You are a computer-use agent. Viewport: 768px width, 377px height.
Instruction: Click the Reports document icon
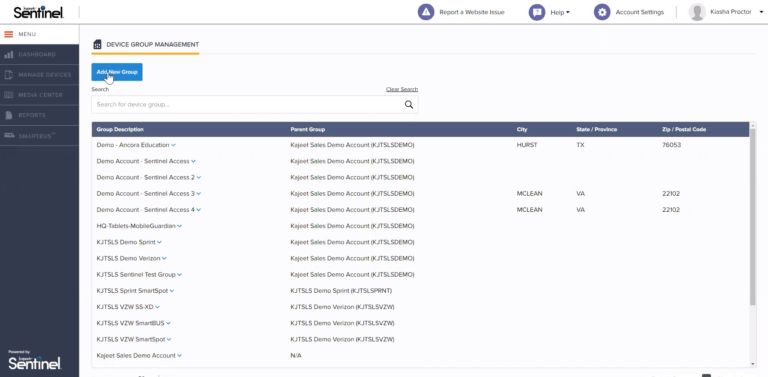[x=8, y=115]
